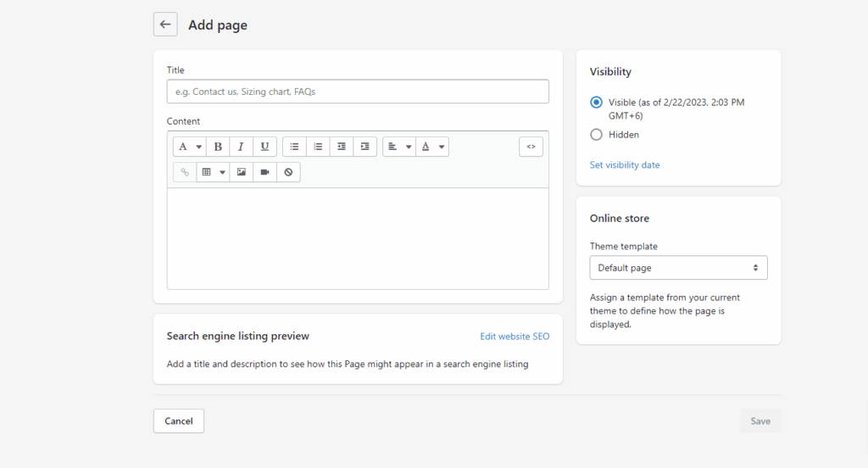Click the Set visibility date link
Viewport: 868px width, 468px height.
tap(625, 165)
